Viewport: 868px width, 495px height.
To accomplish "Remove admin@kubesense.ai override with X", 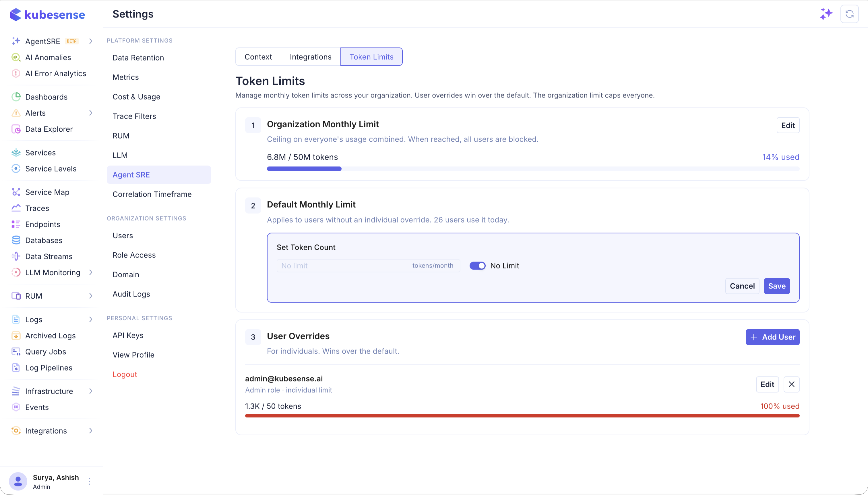I will point(791,385).
